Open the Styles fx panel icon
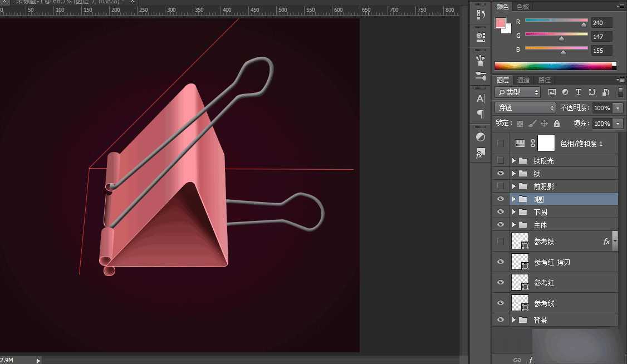 [x=481, y=154]
